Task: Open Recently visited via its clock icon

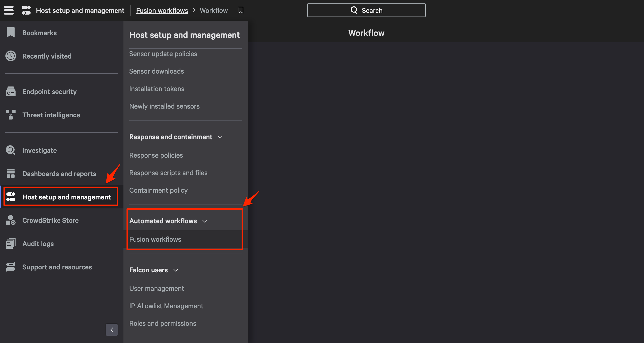Action: pyautogui.click(x=10, y=56)
